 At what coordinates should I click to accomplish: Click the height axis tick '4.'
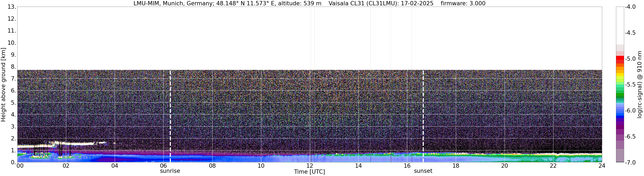(13, 115)
